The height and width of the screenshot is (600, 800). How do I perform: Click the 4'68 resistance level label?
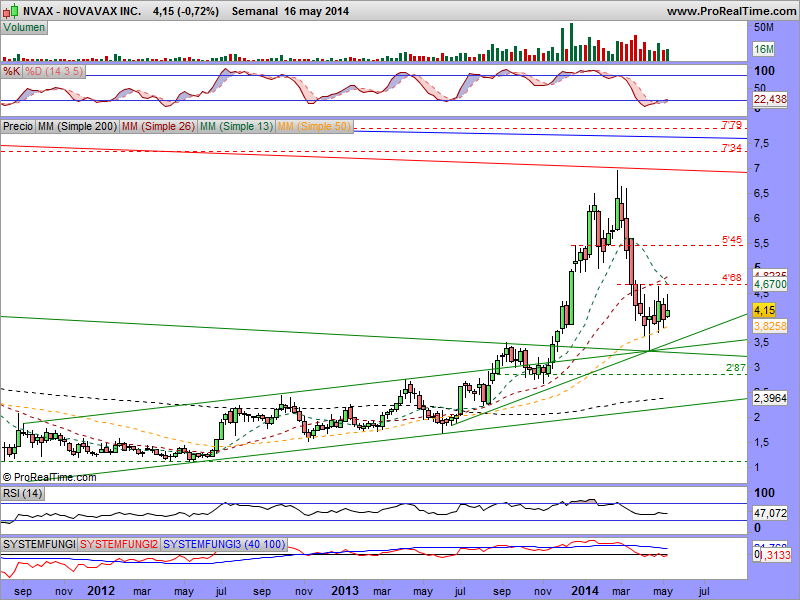tap(731, 278)
